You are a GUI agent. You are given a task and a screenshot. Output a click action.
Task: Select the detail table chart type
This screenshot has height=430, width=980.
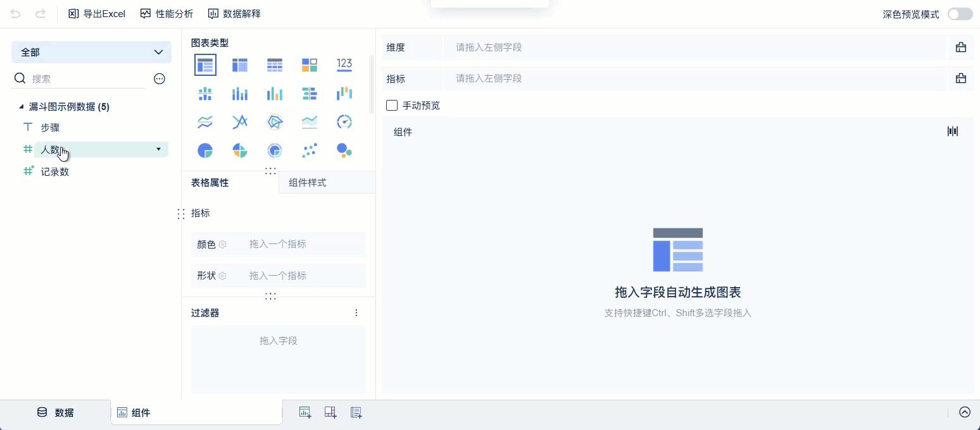pos(275,64)
